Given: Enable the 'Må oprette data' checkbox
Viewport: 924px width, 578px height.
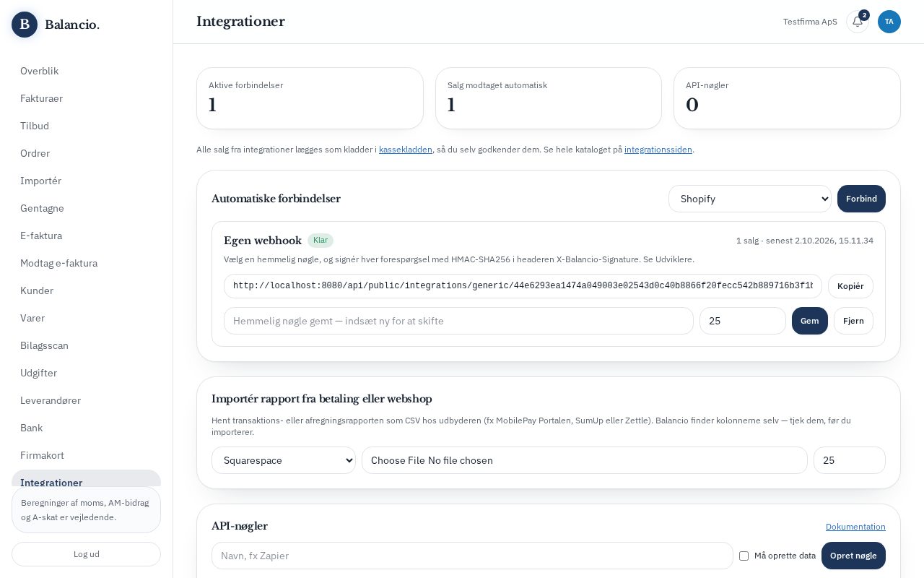Looking at the screenshot, I should (744, 556).
